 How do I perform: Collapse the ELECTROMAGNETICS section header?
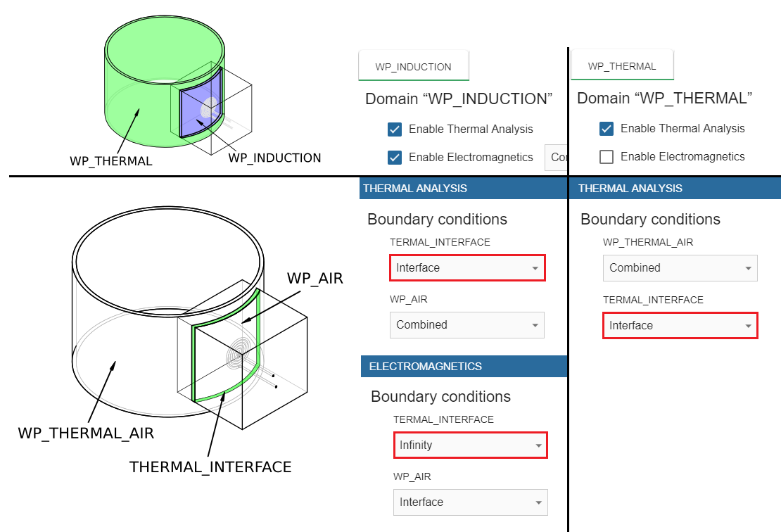tap(463, 367)
